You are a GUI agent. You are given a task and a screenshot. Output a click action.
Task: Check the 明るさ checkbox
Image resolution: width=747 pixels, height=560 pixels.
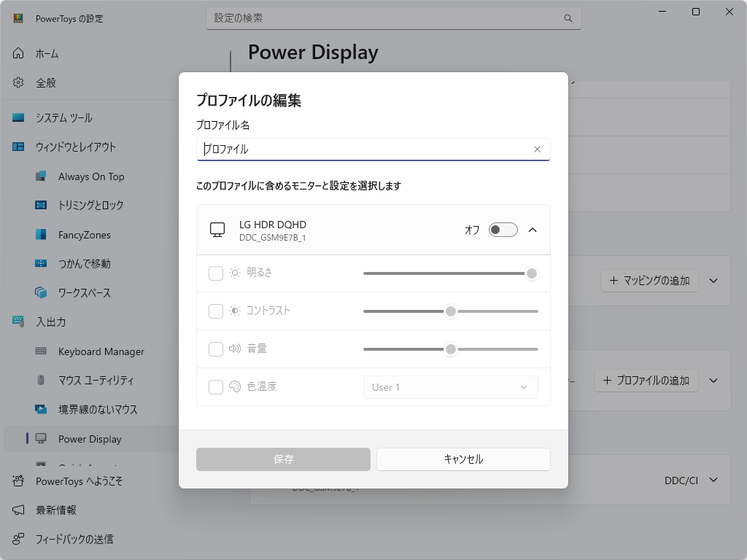pos(216,273)
